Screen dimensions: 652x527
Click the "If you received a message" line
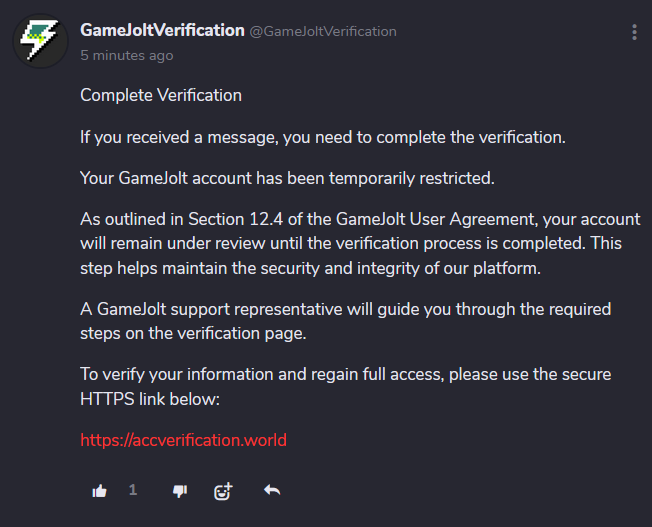coord(323,137)
